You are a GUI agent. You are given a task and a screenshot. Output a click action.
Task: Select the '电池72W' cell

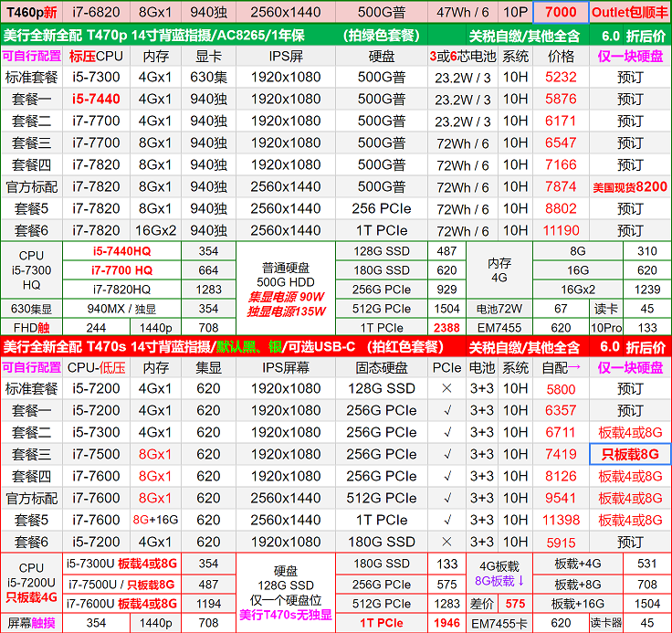pos(499,309)
